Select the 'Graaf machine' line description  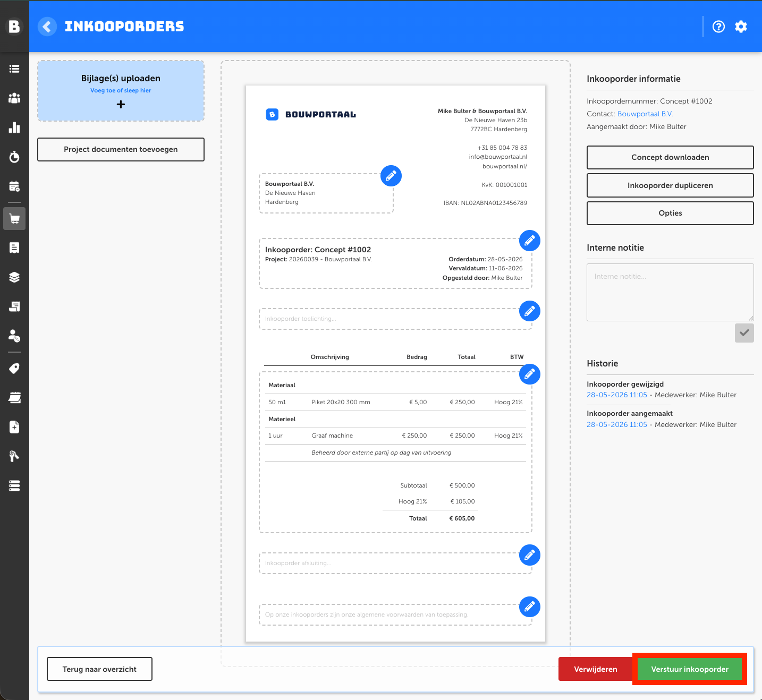(332, 436)
